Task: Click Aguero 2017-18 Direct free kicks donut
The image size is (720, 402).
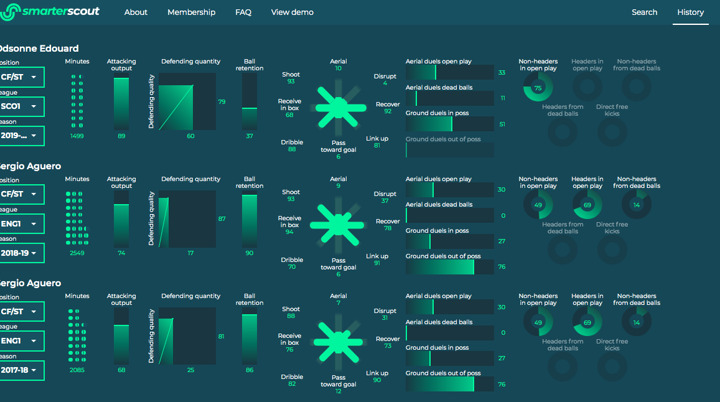Action: pyautogui.click(x=612, y=367)
